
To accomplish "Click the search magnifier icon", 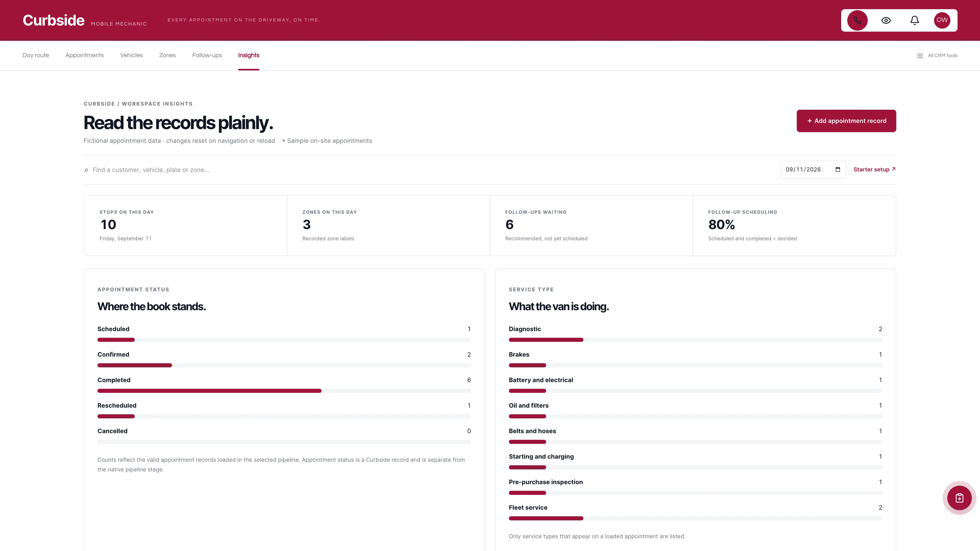I will (x=86, y=170).
